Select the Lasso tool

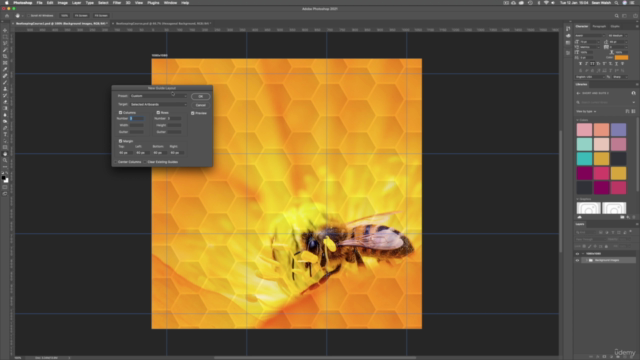click(5, 43)
